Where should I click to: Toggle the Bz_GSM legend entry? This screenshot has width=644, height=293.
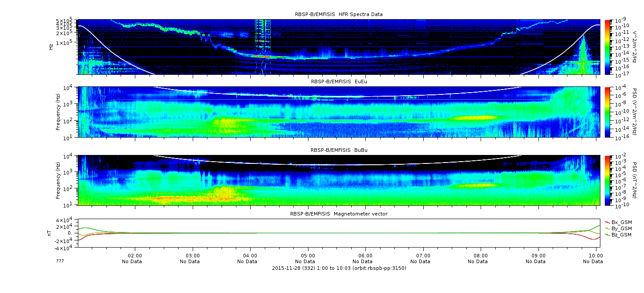[x=621, y=235]
